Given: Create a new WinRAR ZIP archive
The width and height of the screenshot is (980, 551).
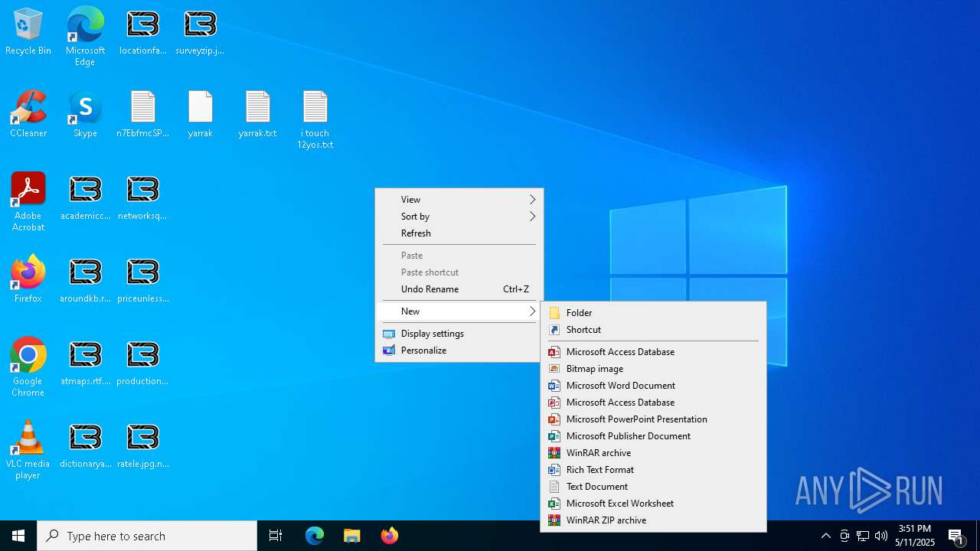Looking at the screenshot, I should point(653,520).
